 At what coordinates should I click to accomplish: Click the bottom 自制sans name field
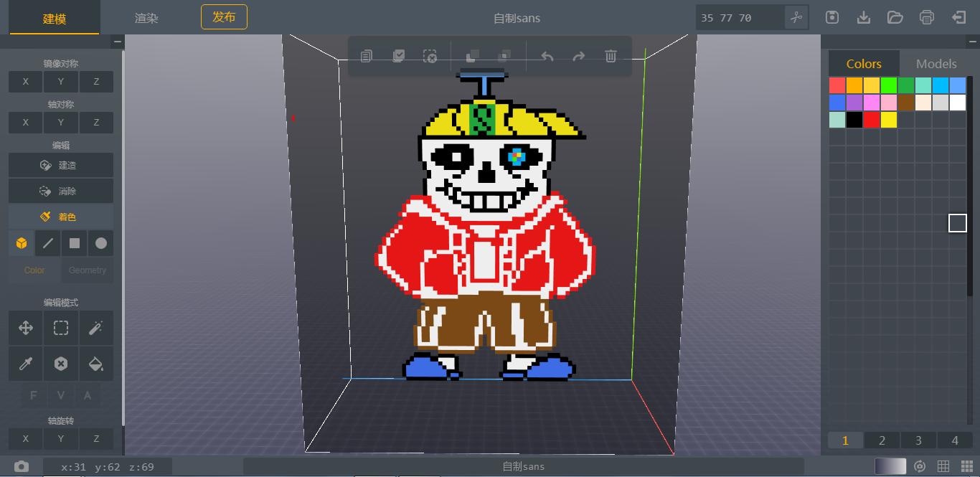click(524, 467)
